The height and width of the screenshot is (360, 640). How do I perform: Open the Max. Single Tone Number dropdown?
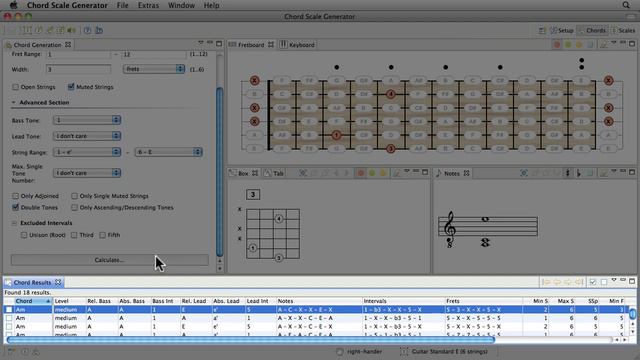[x=87, y=173]
